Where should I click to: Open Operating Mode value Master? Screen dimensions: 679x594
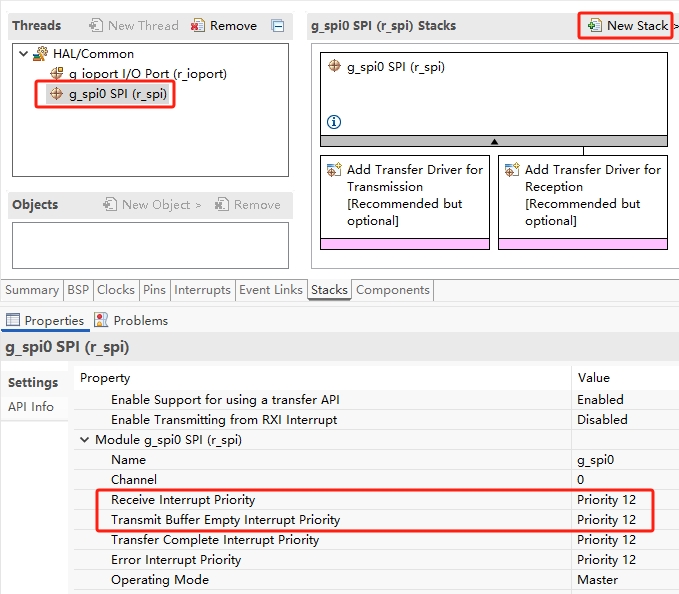click(598, 580)
